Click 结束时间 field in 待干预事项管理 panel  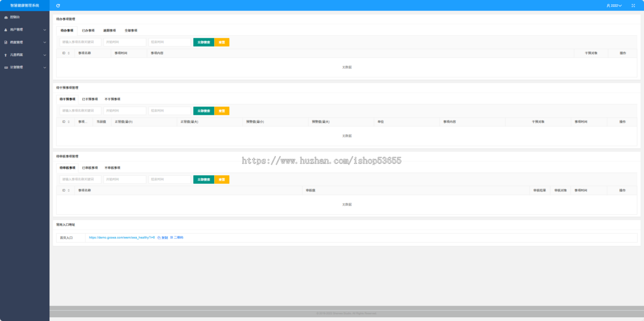coord(170,111)
